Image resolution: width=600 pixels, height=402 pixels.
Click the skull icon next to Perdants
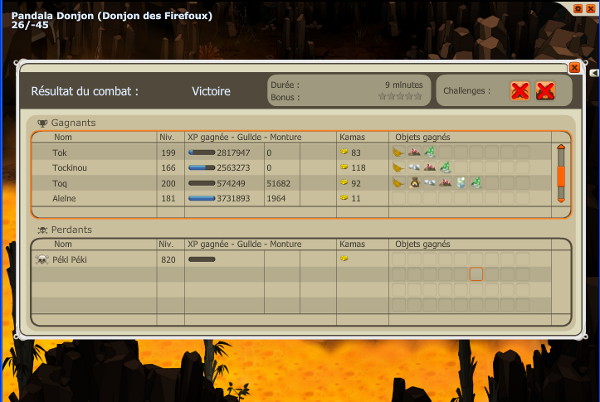(x=42, y=230)
